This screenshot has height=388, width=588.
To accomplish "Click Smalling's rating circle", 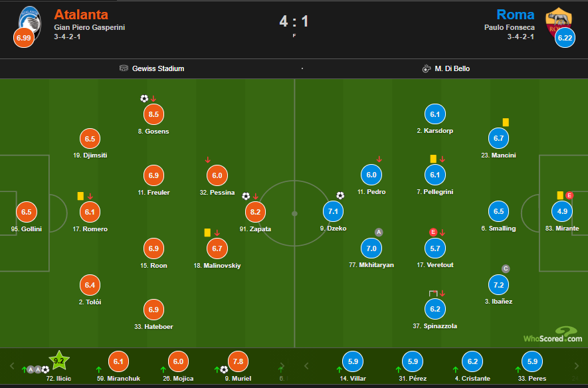I will point(498,211).
